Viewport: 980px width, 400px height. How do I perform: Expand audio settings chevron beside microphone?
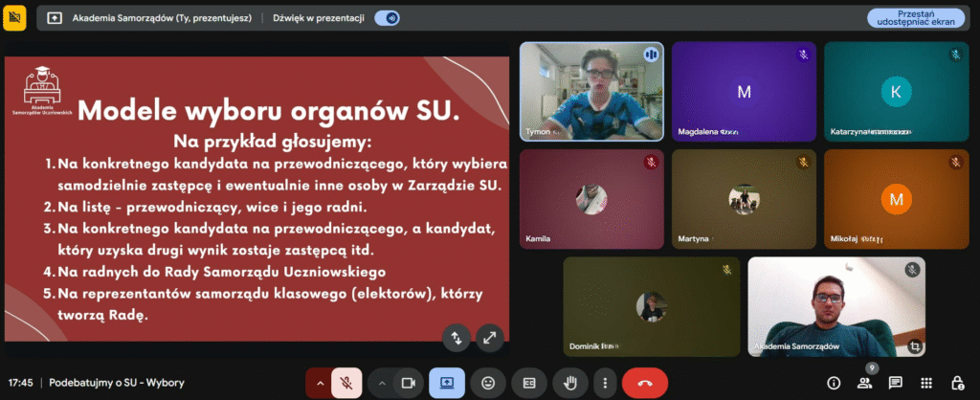click(x=319, y=383)
